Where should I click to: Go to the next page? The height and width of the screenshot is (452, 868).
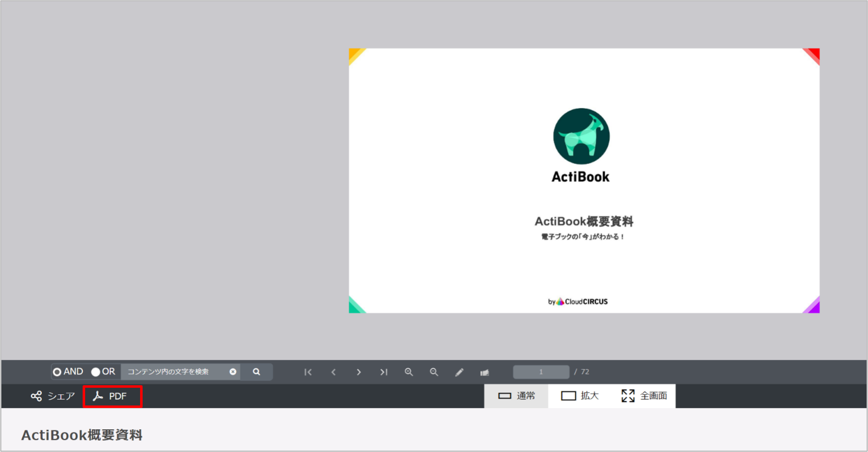point(359,372)
